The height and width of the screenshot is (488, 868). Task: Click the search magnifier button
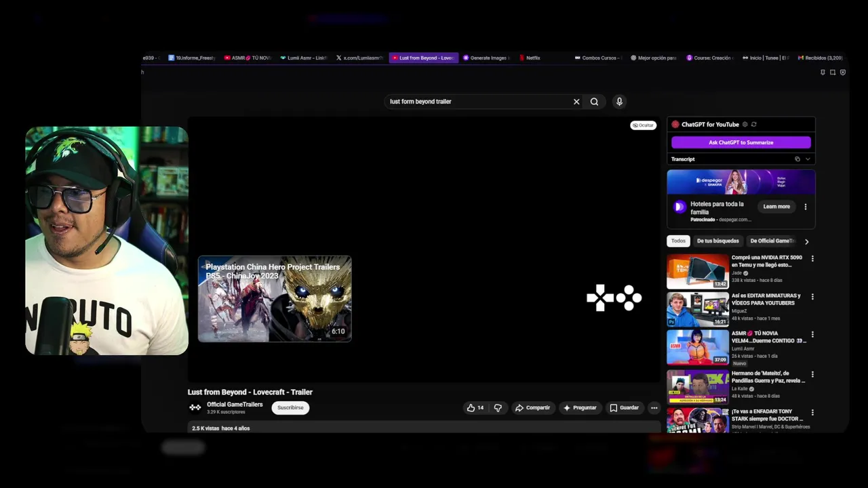594,102
